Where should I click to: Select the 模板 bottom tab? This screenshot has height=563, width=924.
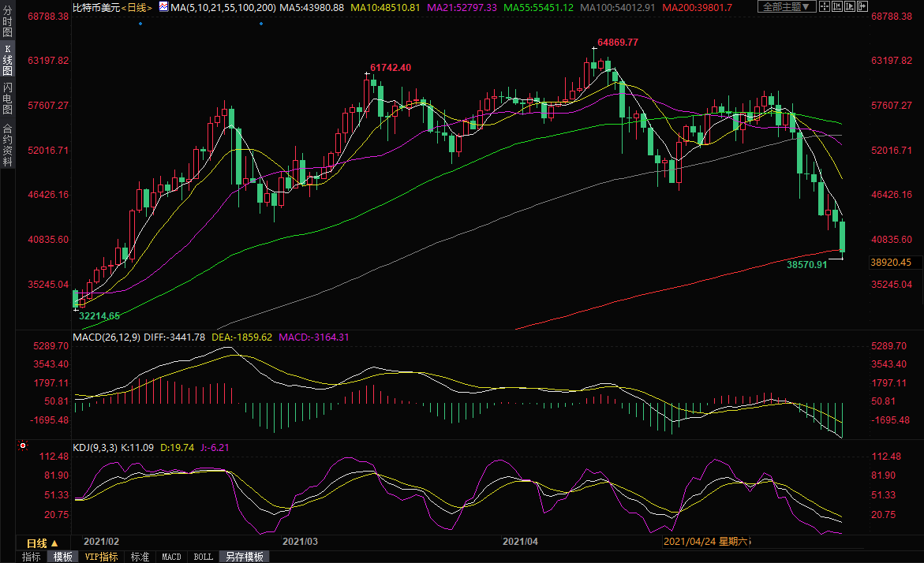click(x=63, y=557)
